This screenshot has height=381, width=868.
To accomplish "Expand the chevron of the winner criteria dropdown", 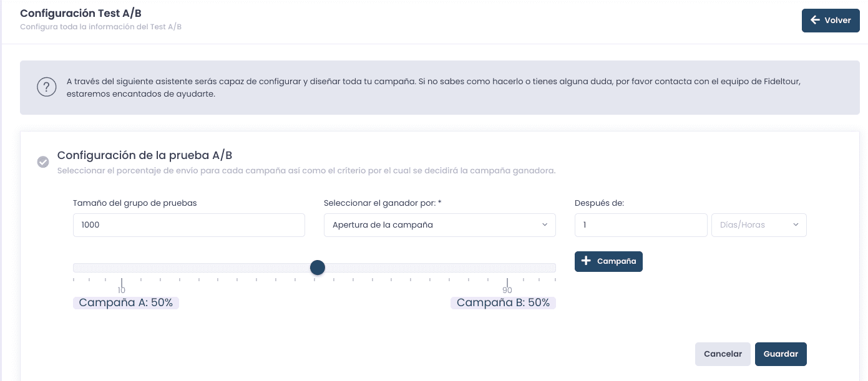I will 544,225.
